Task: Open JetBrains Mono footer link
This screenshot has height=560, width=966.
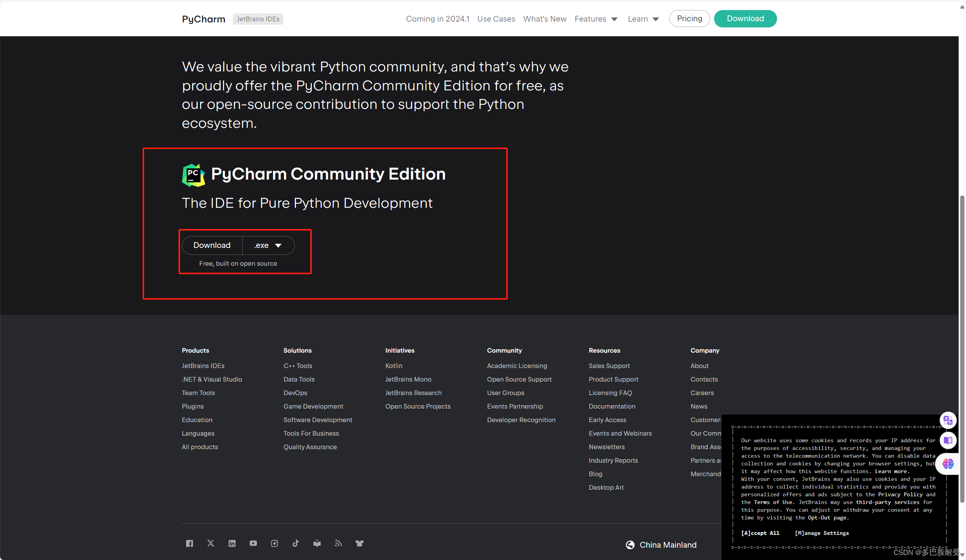Action: point(408,379)
